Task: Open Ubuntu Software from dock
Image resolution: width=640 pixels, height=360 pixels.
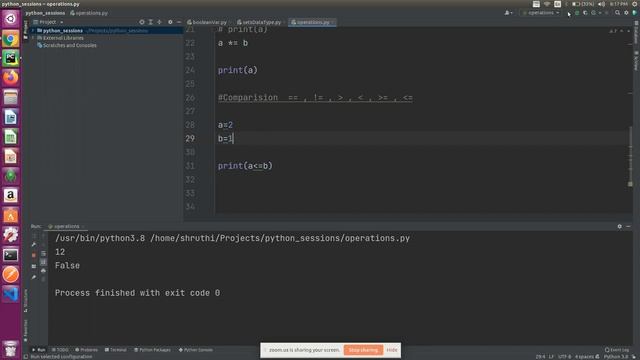Action: click(x=11, y=215)
